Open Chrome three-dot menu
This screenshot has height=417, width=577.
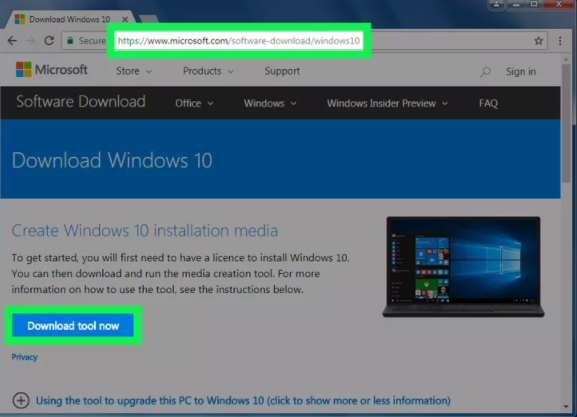560,41
